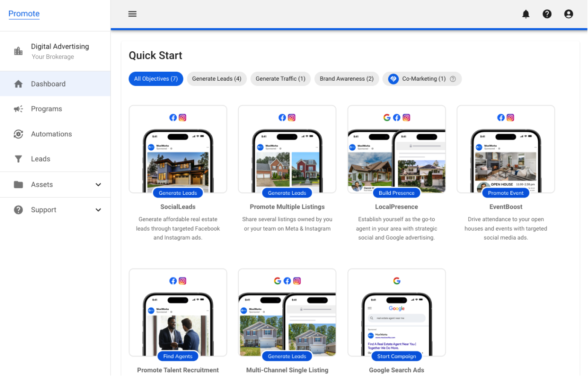588x389 pixels.
Task: Click the Google icon above Google Search Ads
Action: point(397,281)
